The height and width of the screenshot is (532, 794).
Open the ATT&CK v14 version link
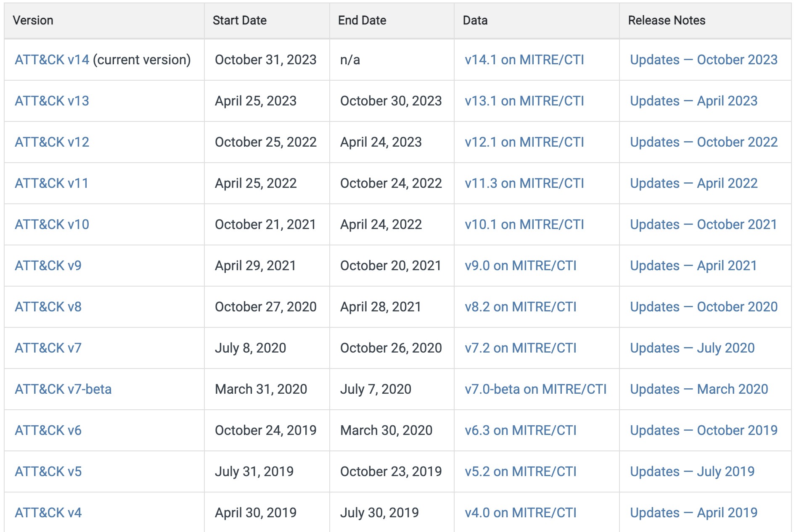[52, 60]
